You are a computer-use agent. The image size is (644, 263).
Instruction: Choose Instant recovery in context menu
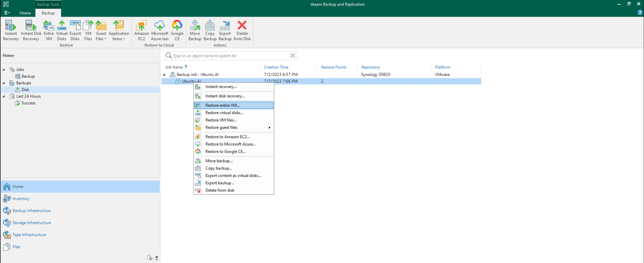click(x=234, y=87)
